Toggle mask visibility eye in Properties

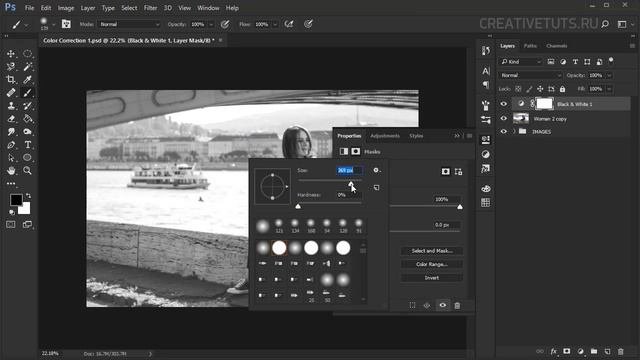(442, 305)
